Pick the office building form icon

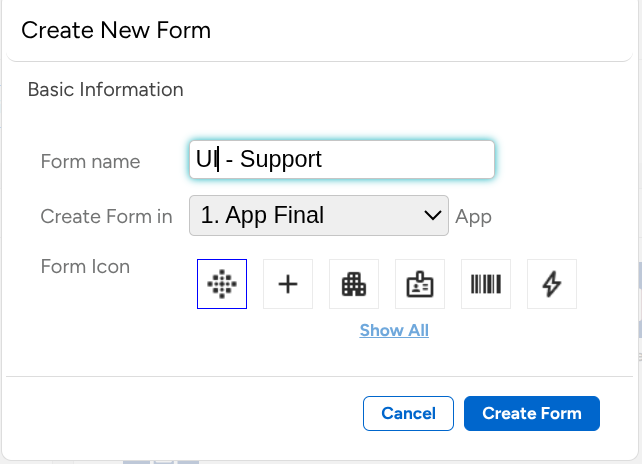coord(354,285)
